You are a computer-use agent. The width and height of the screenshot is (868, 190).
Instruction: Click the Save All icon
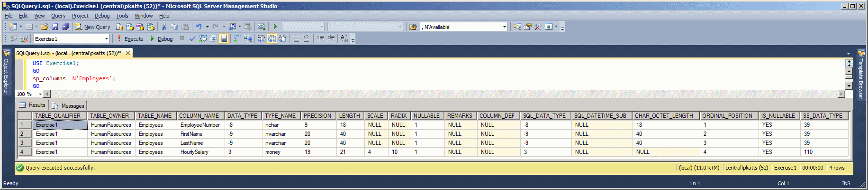65,27
